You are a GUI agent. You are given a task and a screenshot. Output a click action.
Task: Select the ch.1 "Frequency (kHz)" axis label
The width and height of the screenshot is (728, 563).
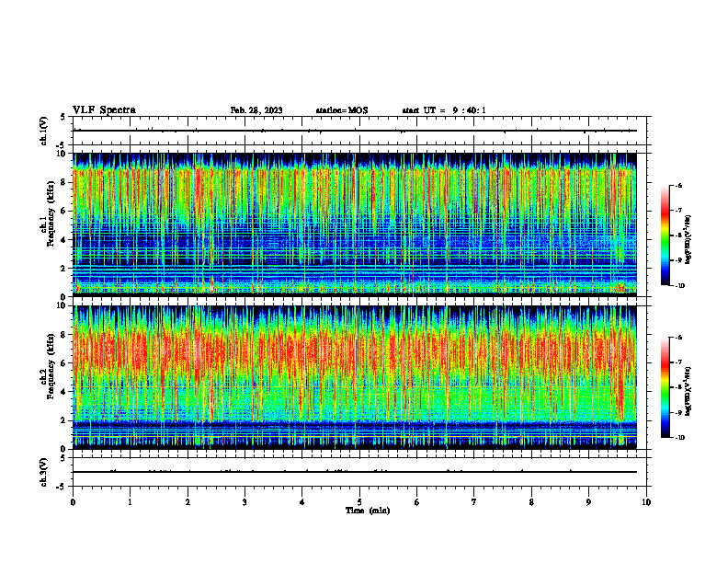[x=51, y=213]
